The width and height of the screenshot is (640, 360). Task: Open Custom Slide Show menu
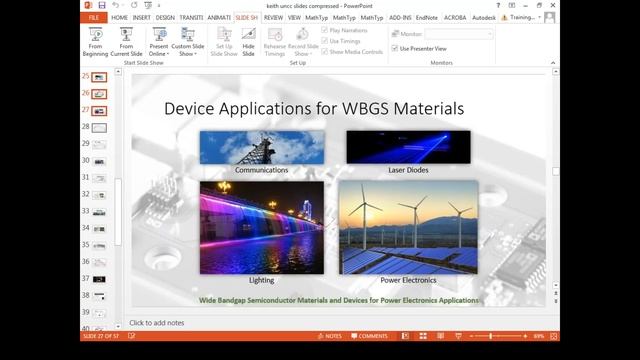click(x=188, y=42)
